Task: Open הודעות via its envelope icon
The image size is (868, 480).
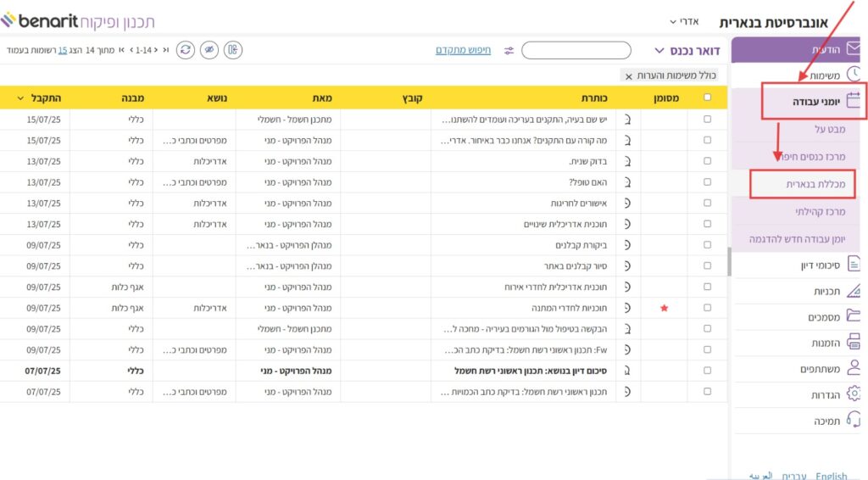Action: click(x=853, y=48)
